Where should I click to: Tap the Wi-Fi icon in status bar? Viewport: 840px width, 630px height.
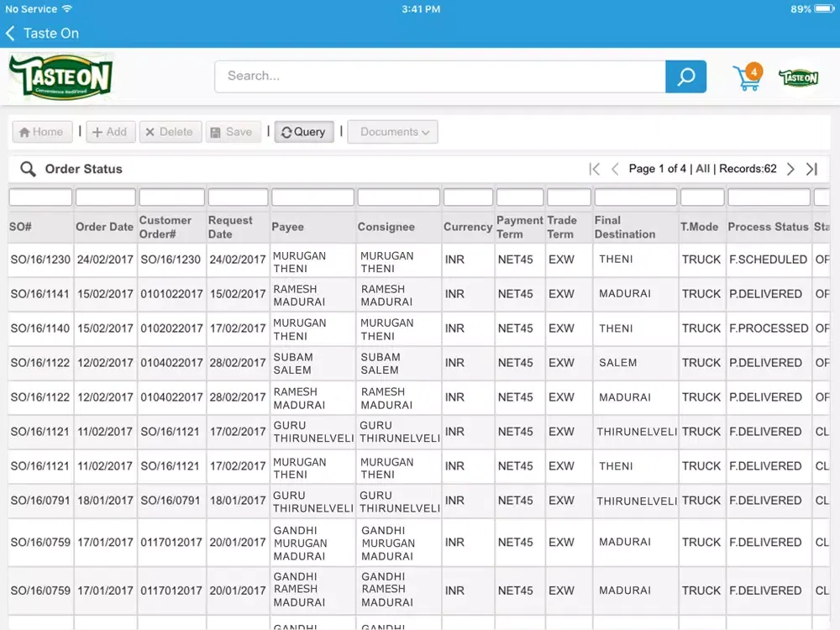pyautogui.click(x=67, y=8)
